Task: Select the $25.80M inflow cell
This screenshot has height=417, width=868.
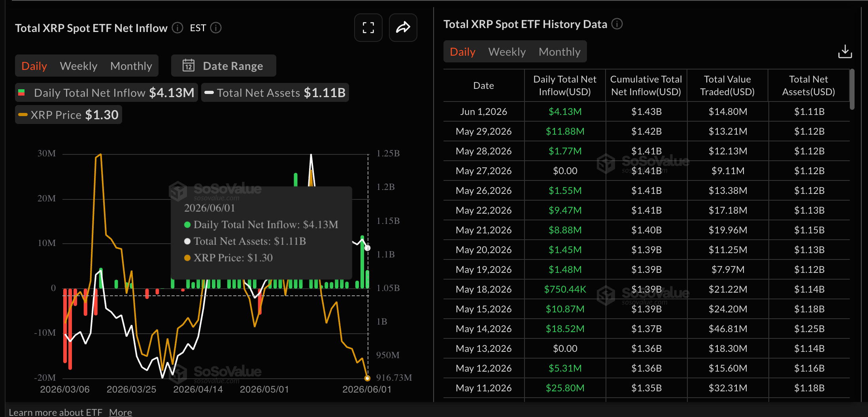Action: click(565, 388)
